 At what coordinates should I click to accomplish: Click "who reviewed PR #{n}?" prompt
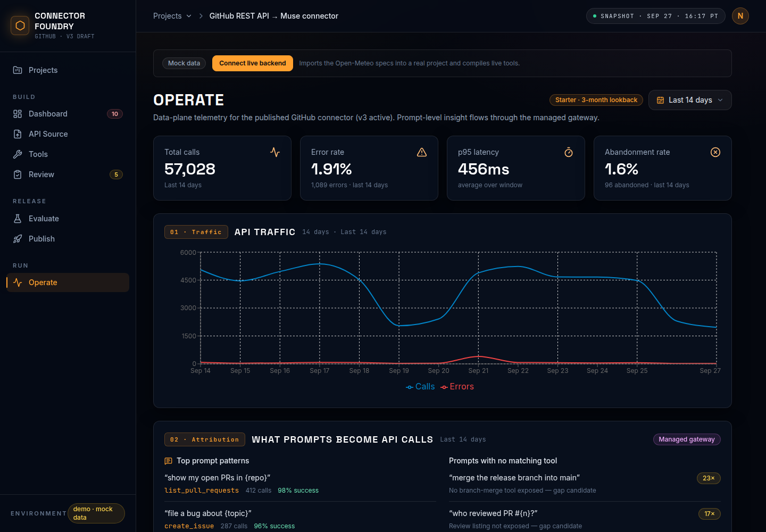[x=493, y=513]
